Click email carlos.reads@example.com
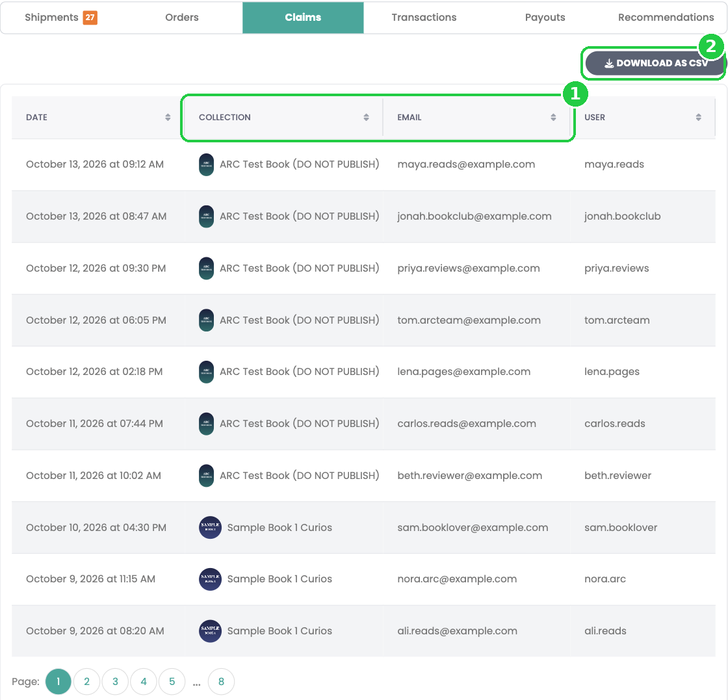Image resolution: width=728 pixels, height=700 pixels. click(x=467, y=424)
